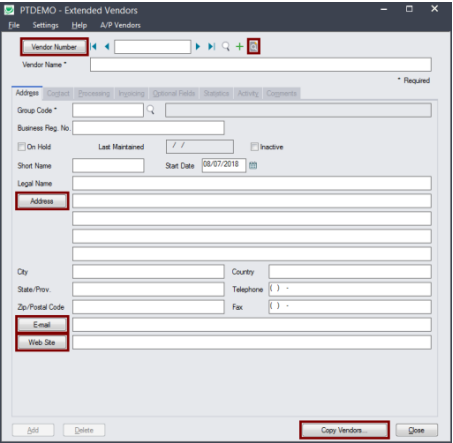Focus the Short Name field
The height and width of the screenshot is (443, 453).
(x=108, y=165)
